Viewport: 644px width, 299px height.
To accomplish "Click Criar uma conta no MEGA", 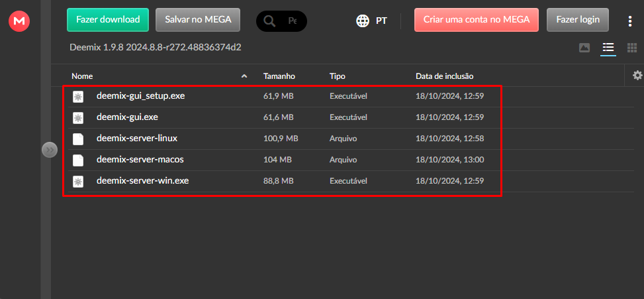I will [x=477, y=19].
